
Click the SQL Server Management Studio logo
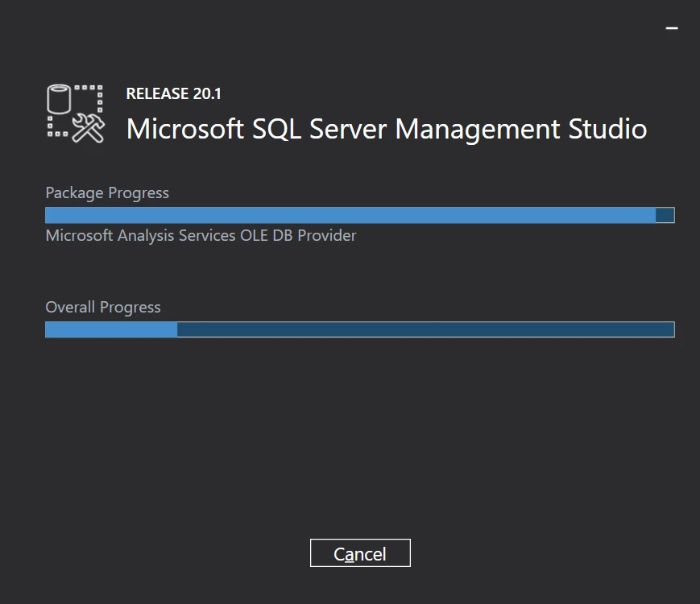pos(76,114)
